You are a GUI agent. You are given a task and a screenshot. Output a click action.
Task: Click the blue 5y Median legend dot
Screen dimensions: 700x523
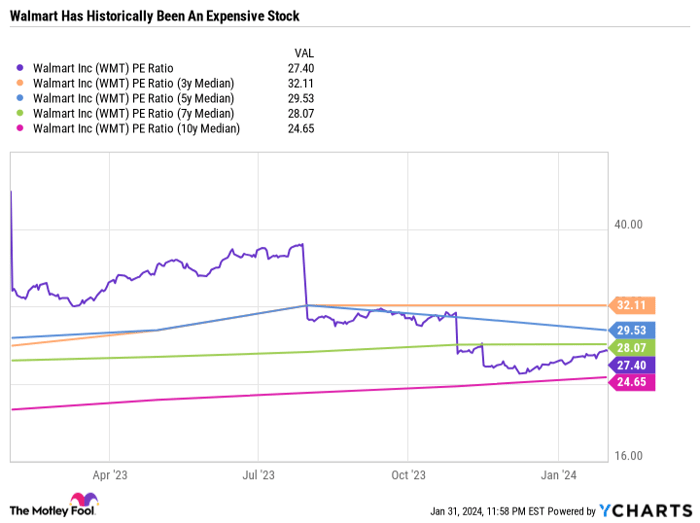(22, 99)
